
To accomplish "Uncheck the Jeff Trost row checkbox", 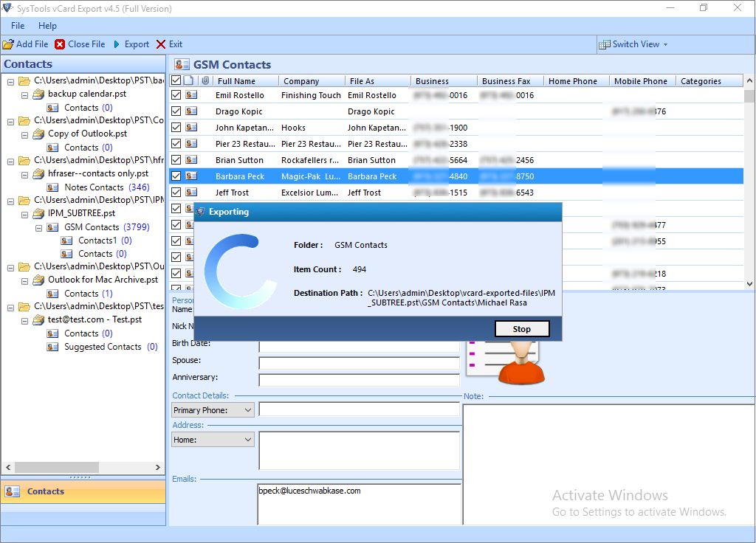I will 176,193.
